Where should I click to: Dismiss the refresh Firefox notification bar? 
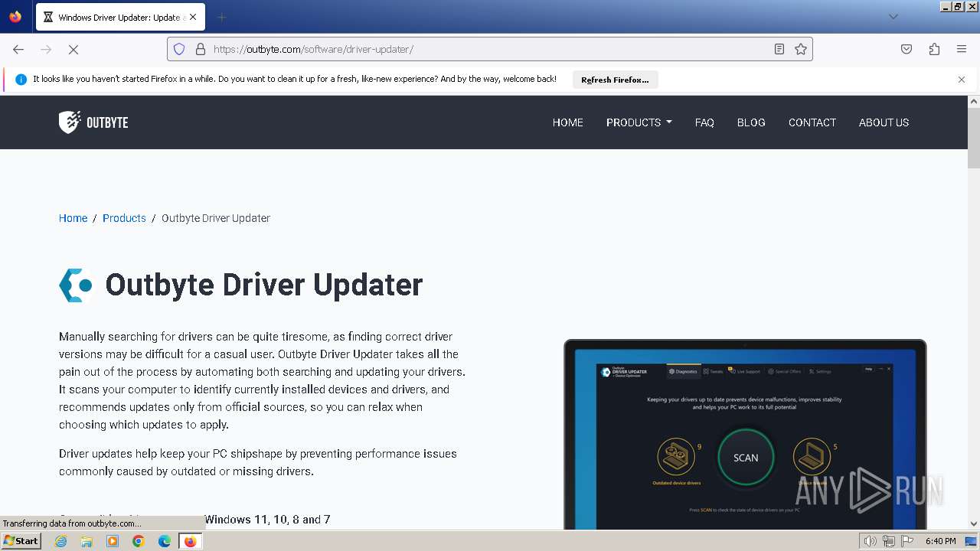point(962,80)
